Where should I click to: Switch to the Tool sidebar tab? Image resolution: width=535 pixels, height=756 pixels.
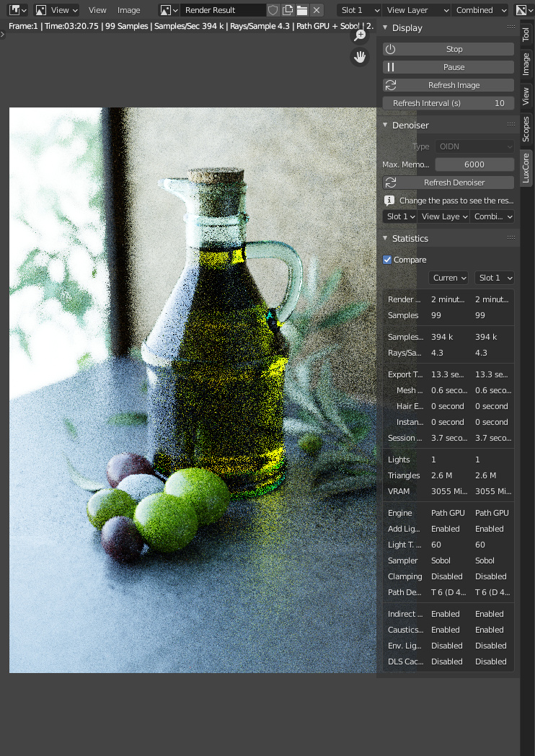tap(526, 34)
